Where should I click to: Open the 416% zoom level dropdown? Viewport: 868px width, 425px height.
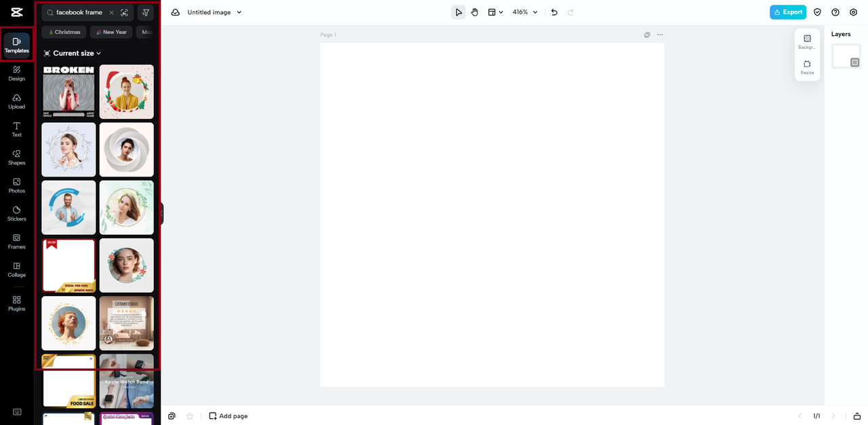525,12
